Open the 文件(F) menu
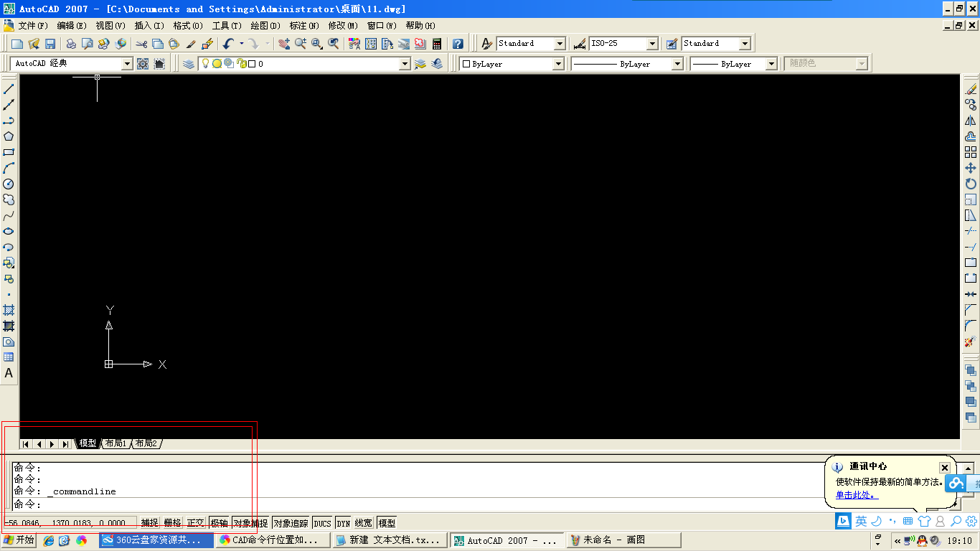The image size is (980, 551). 33,26
